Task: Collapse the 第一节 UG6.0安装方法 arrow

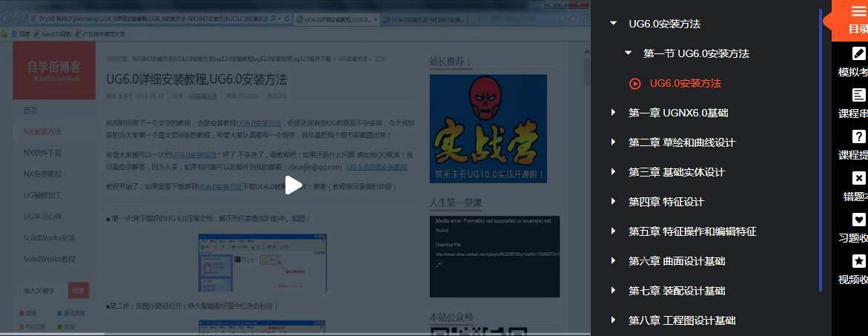Action: pyautogui.click(x=628, y=53)
